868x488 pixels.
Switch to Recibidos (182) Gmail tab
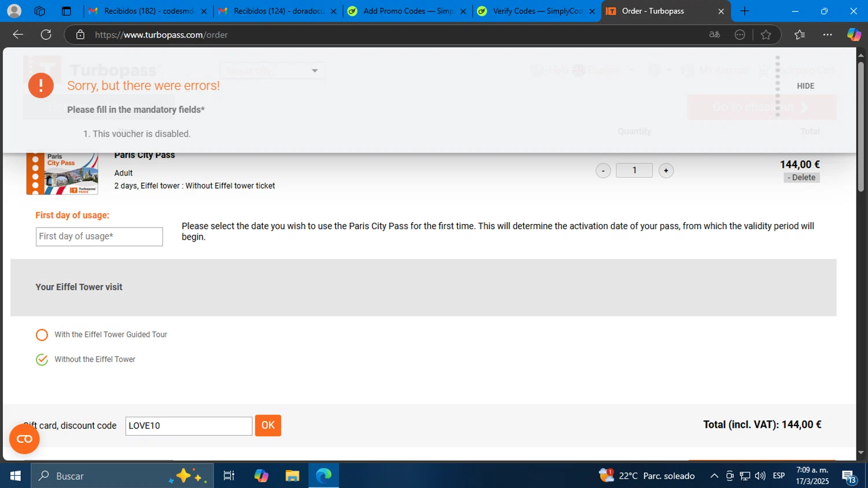pyautogui.click(x=148, y=11)
